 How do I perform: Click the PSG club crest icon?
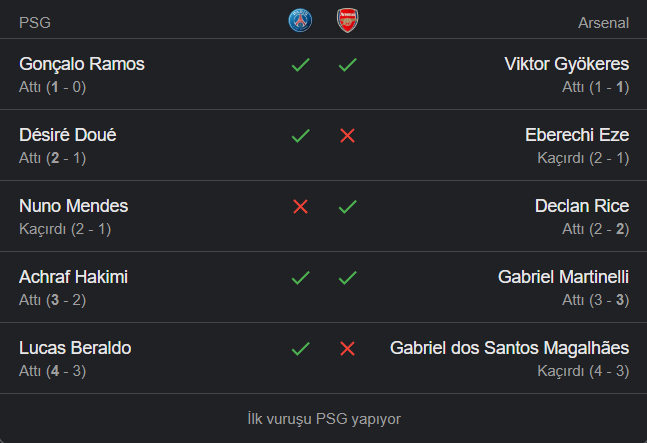pos(300,20)
